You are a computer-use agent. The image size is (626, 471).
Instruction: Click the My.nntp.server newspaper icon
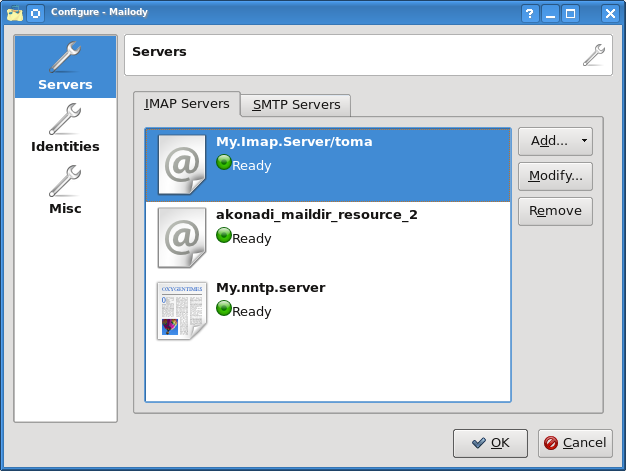(182, 310)
